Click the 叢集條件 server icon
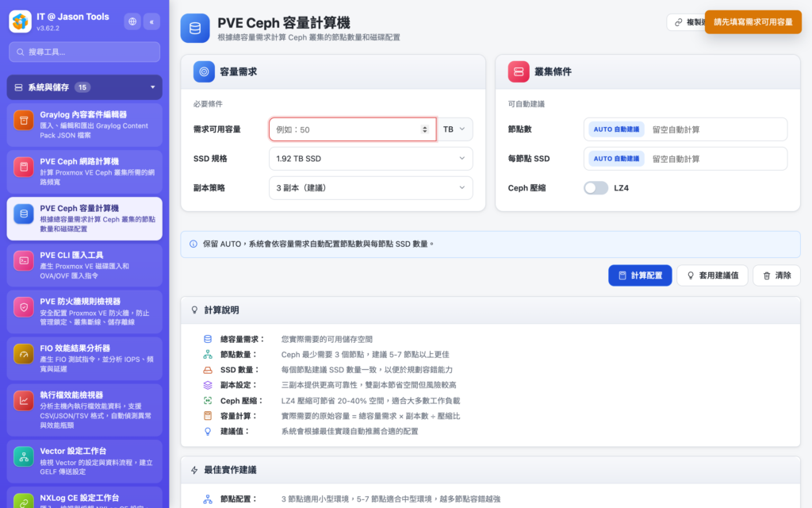The width and height of the screenshot is (812, 508). 519,71
